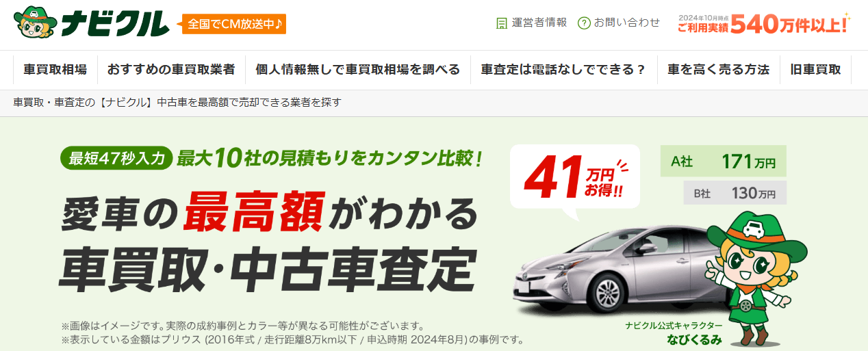This screenshot has height=351, width=868.
Task: Click the 最短47秒入力 green badge
Action: pyautogui.click(x=116, y=158)
